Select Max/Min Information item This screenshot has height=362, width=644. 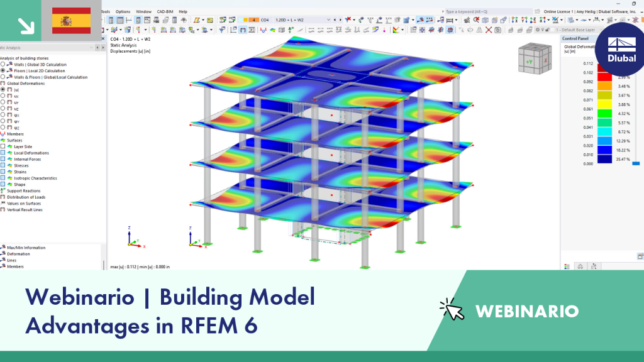coord(26,248)
